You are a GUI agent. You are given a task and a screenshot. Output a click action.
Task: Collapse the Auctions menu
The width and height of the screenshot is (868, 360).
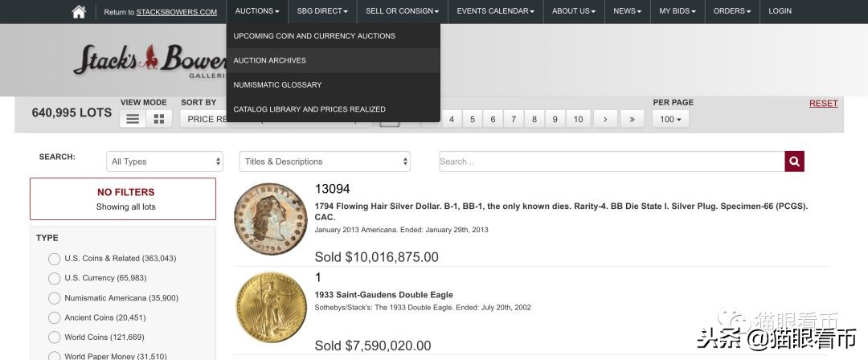point(257,11)
